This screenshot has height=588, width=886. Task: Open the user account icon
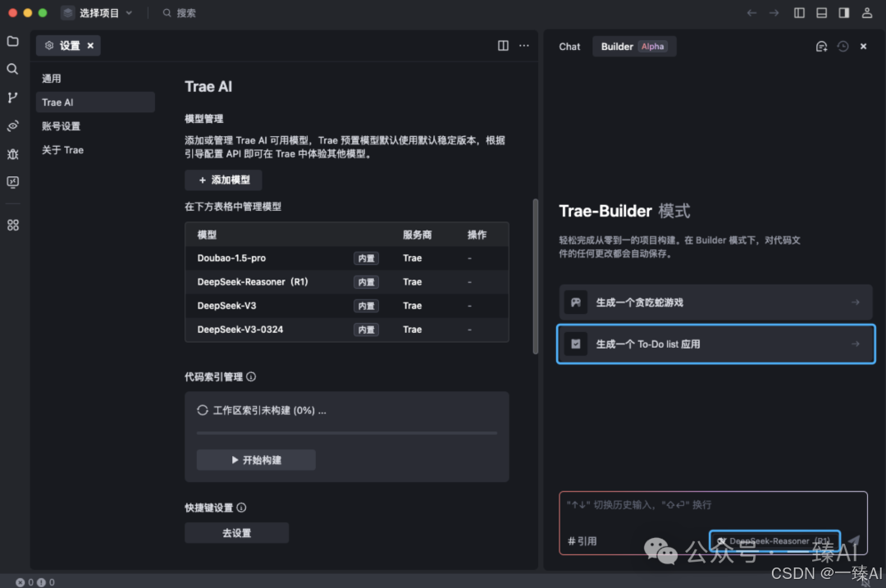[x=867, y=13]
